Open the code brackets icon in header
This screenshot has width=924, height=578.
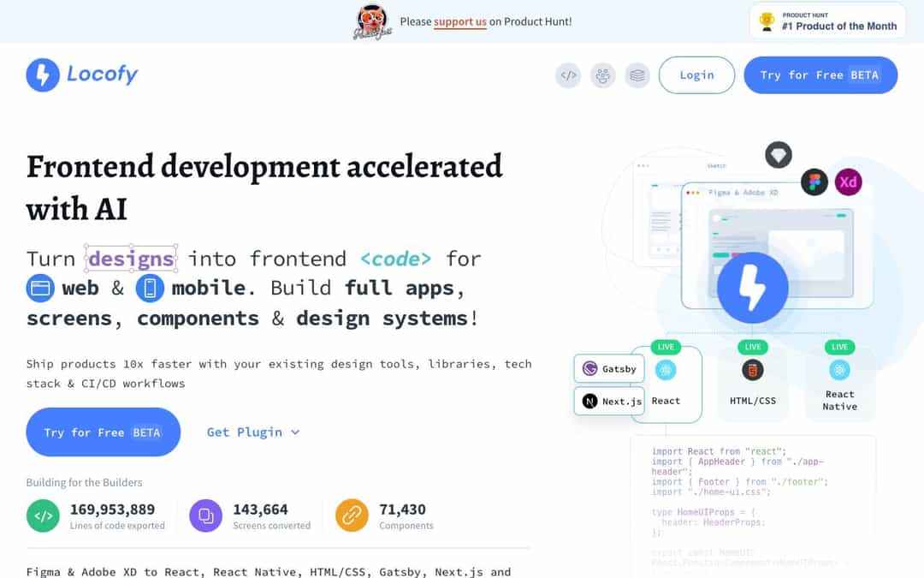[x=568, y=75]
